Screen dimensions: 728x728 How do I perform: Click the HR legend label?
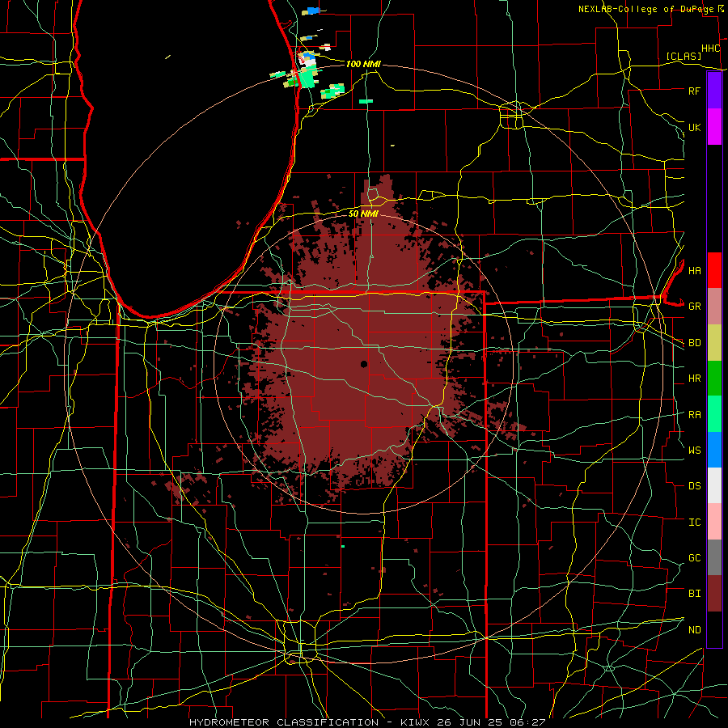[695, 379]
